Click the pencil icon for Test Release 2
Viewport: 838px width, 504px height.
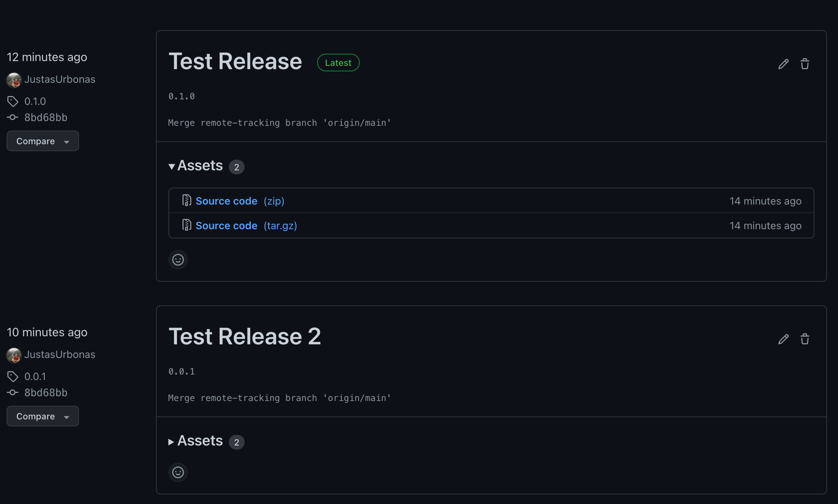point(783,339)
